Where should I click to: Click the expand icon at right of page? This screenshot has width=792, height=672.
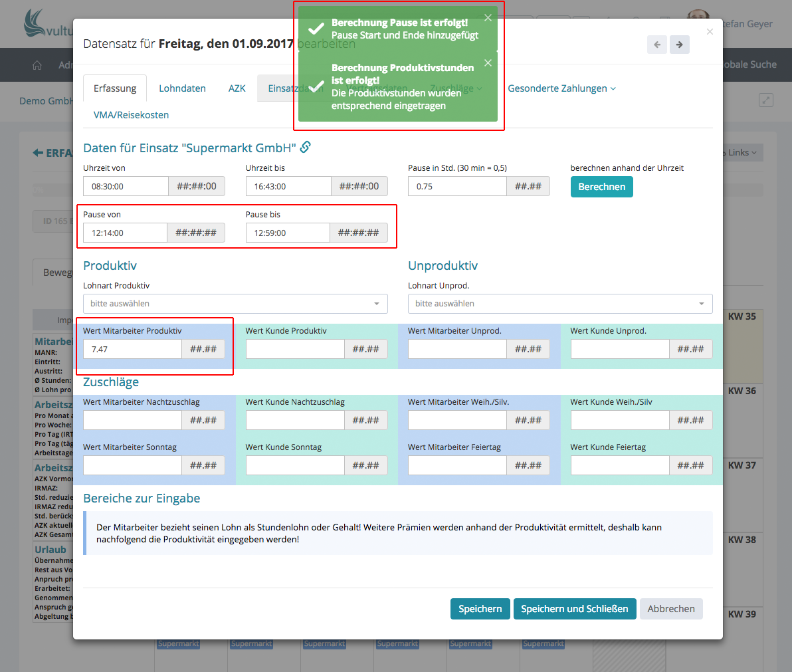(766, 100)
